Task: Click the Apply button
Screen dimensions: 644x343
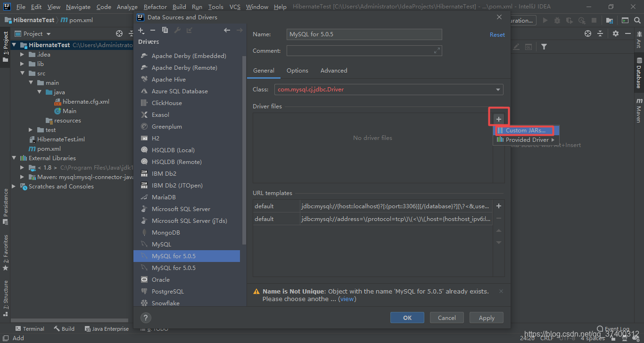Action: click(x=487, y=318)
